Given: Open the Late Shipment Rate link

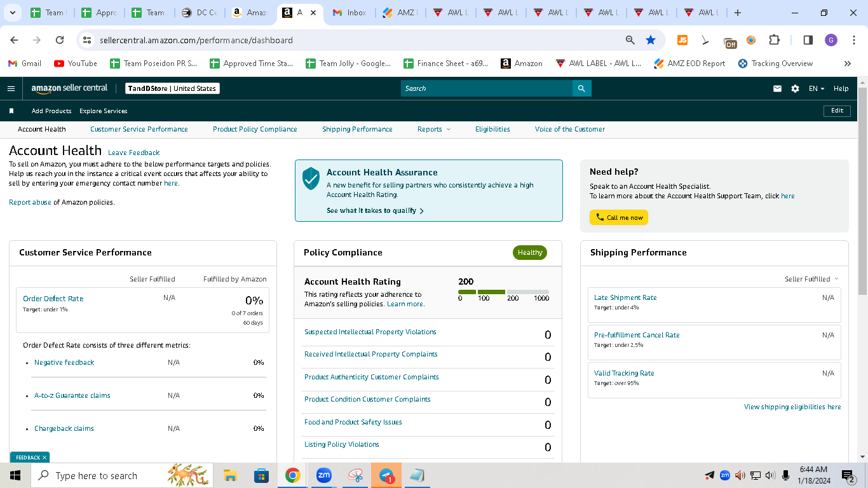Looking at the screenshot, I should click(625, 297).
